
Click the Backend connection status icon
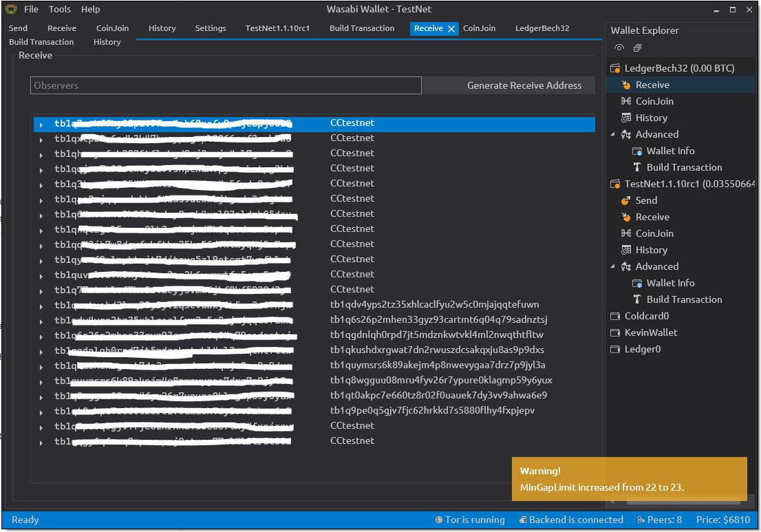[x=523, y=520]
